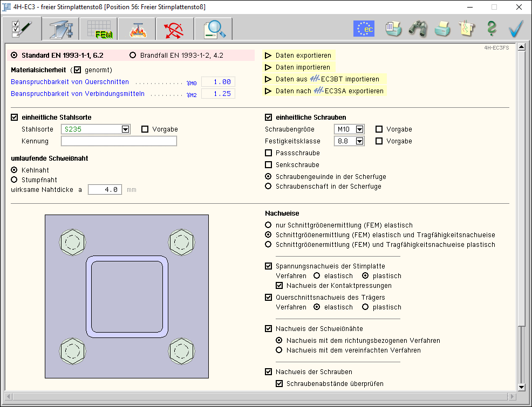Open the Festigkeitsklasse 8.8 dropdown
The width and height of the screenshot is (532, 407).
tap(360, 141)
